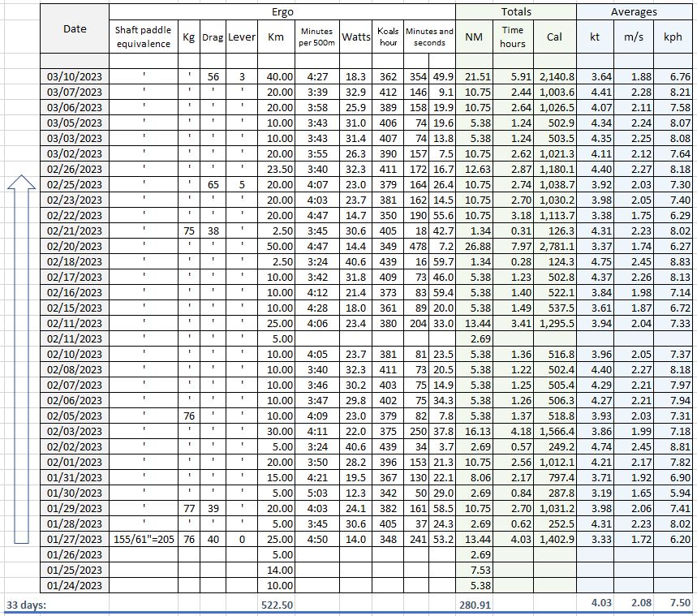697x616 pixels.
Task: Click the Drag value 65 cell
Action: pos(213,184)
